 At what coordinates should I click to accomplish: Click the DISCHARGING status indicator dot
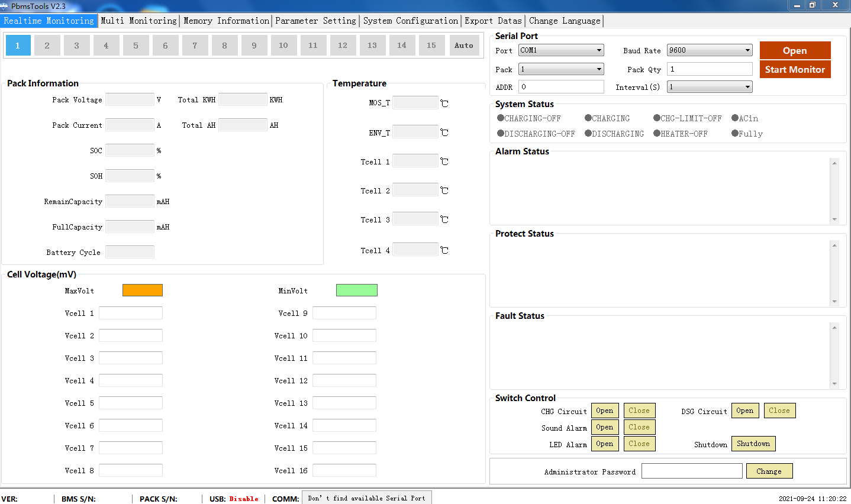tap(588, 133)
